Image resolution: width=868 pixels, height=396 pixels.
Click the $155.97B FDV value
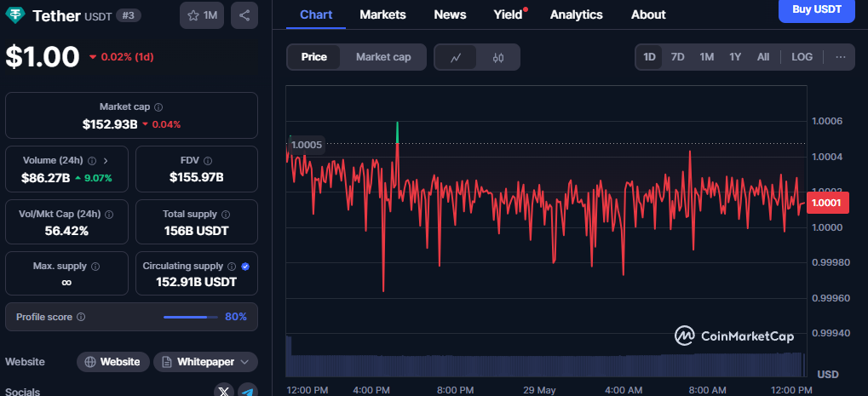tap(197, 177)
